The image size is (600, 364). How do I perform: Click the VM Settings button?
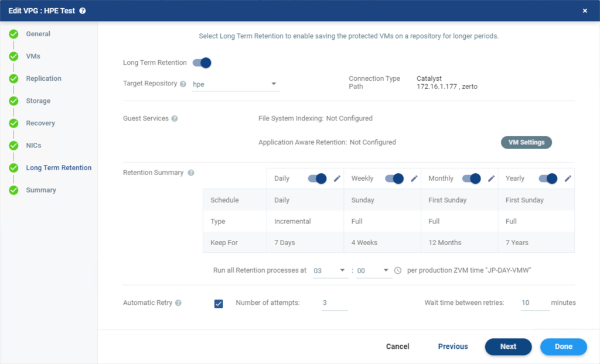[x=526, y=142]
